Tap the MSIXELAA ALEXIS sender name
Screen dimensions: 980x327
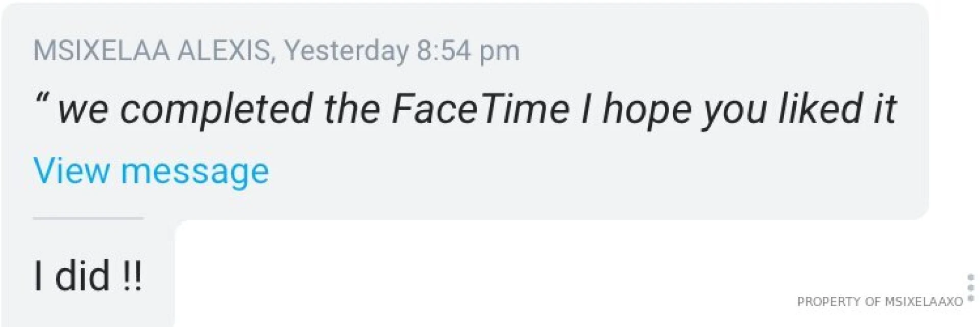153,50
